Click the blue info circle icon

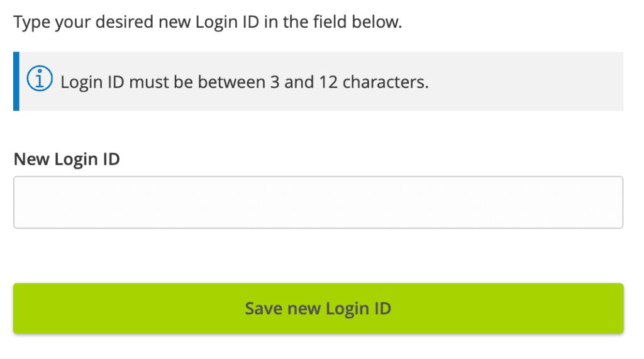pos(40,80)
